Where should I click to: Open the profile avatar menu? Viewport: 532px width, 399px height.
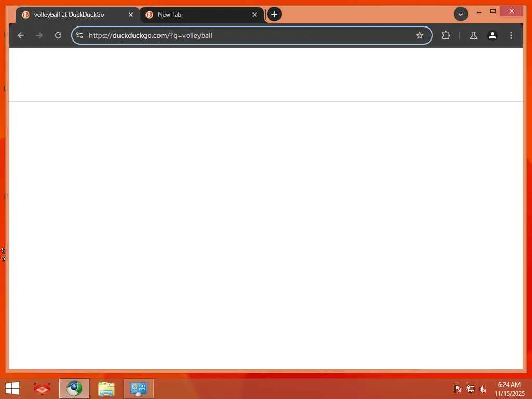tap(493, 35)
